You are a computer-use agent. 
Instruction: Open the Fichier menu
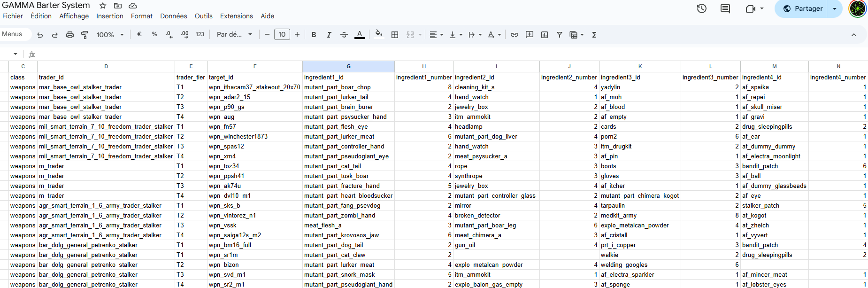(13, 16)
